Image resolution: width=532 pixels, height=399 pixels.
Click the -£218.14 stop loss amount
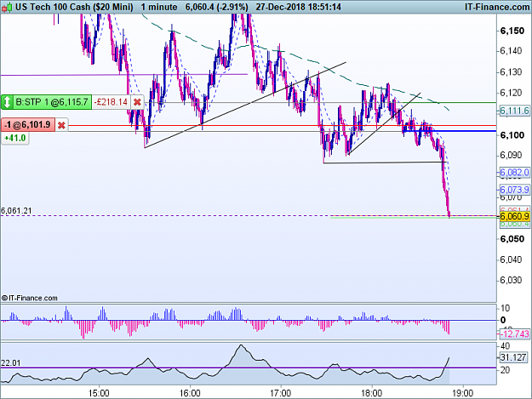tap(111, 102)
